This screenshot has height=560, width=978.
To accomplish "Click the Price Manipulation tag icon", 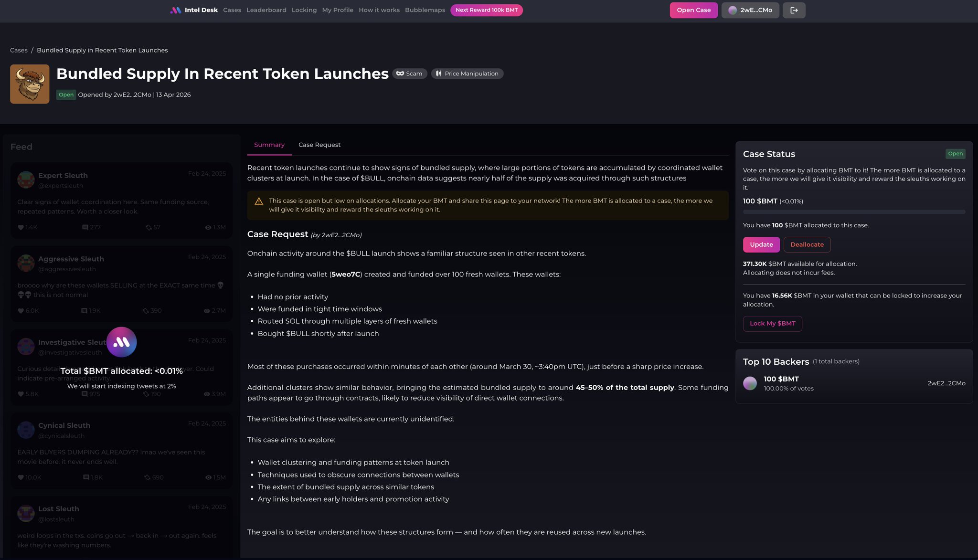I will pyautogui.click(x=438, y=74).
